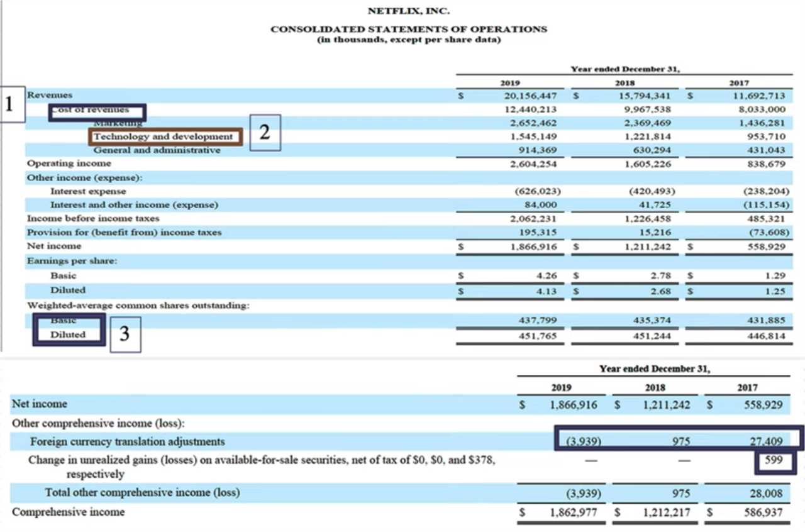Select technology and development value 1,545,149
Screen dimensions: 805x532
point(533,136)
